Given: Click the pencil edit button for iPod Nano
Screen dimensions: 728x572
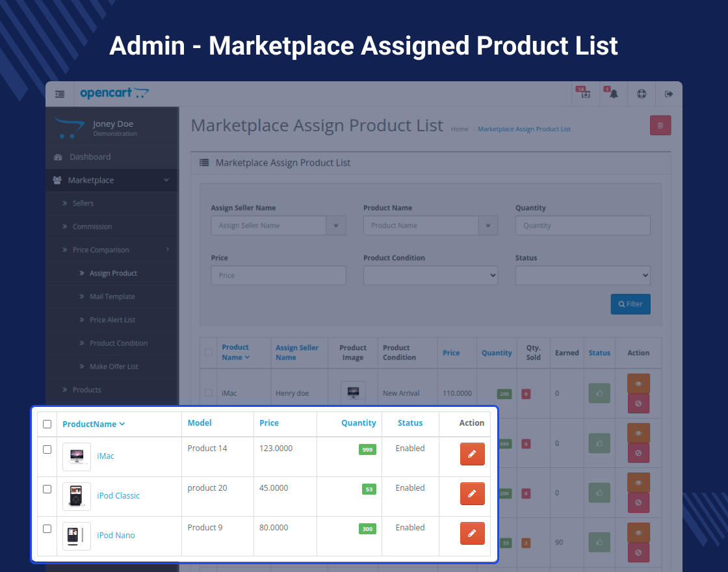Looking at the screenshot, I should [472, 533].
